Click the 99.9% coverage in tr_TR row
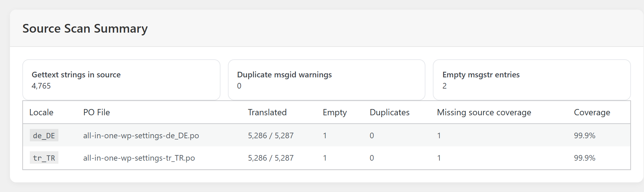The width and height of the screenshot is (644, 192). tap(585, 158)
